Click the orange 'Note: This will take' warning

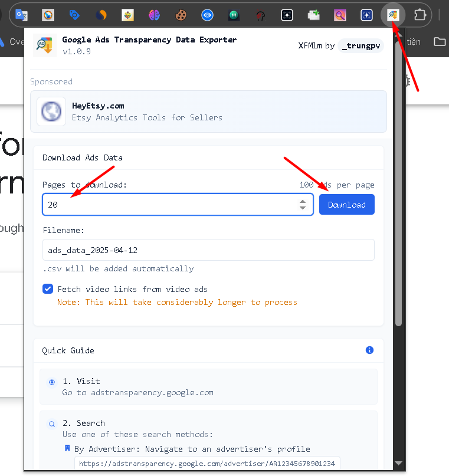click(x=177, y=303)
